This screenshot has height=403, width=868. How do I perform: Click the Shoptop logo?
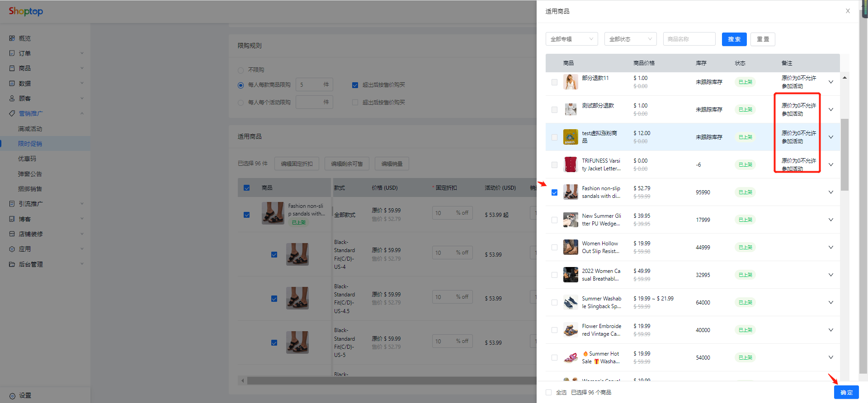click(26, 11)
